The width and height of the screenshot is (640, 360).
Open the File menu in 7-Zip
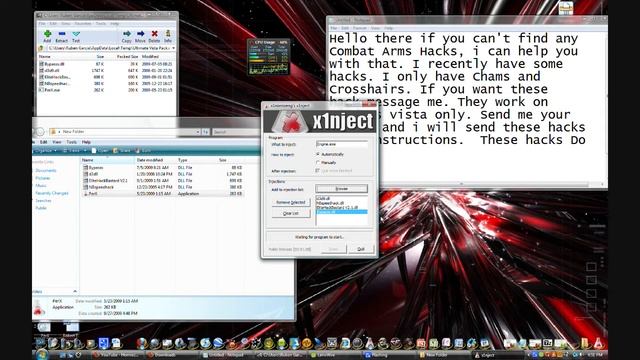coord(42,24)
